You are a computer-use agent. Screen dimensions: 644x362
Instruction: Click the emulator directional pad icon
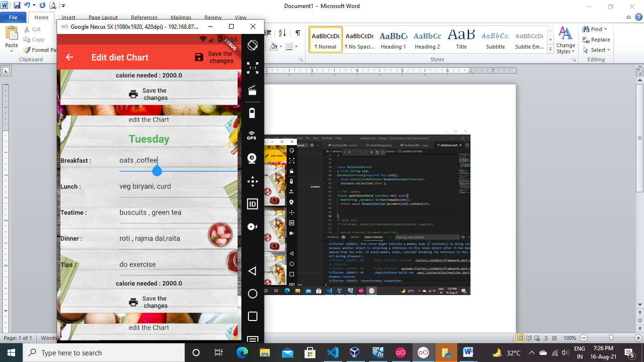click(253, 181)
